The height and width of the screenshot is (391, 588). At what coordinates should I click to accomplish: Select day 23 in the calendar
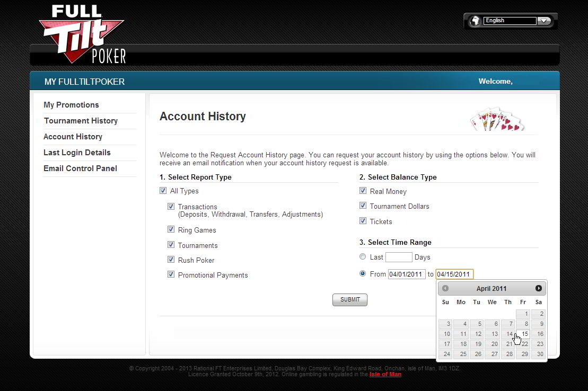click(539, 344)
